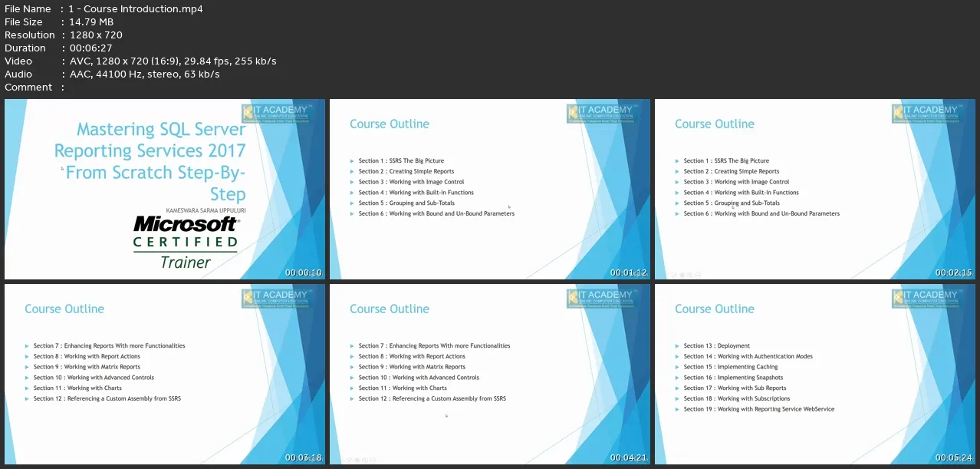Viewport: 980px width, 469px height.
Task: Select the file name '1 - Course Introduction.mp4'
Action: 136,8
